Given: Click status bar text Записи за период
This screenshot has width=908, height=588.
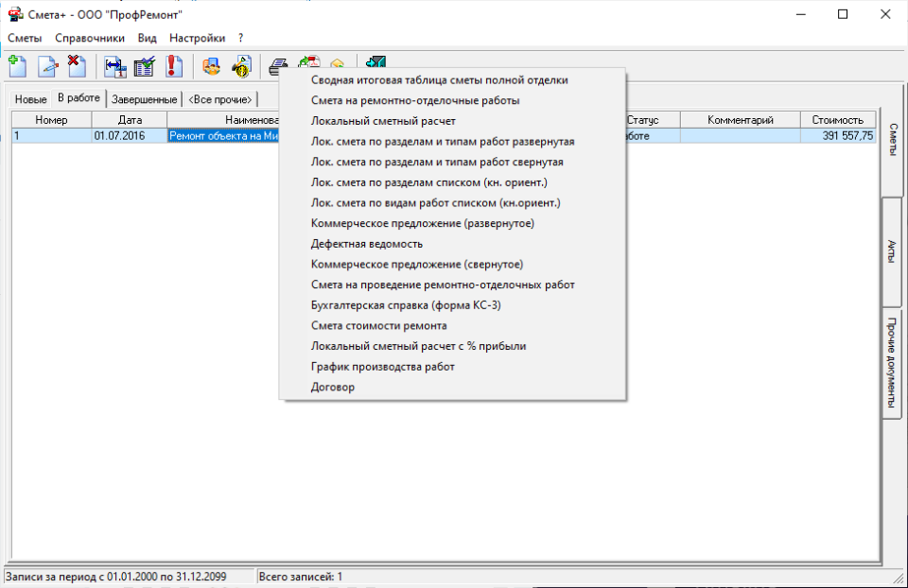Looking at the screenshot, I should [x=115, y=577].
